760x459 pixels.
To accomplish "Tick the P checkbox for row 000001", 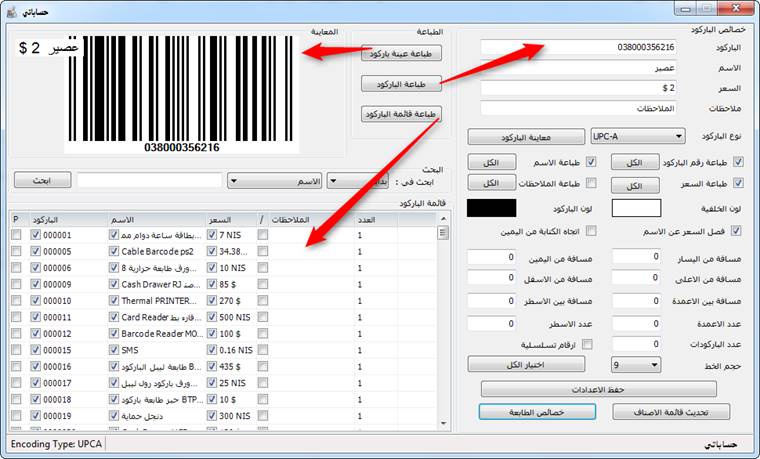I will pos(16,235).
